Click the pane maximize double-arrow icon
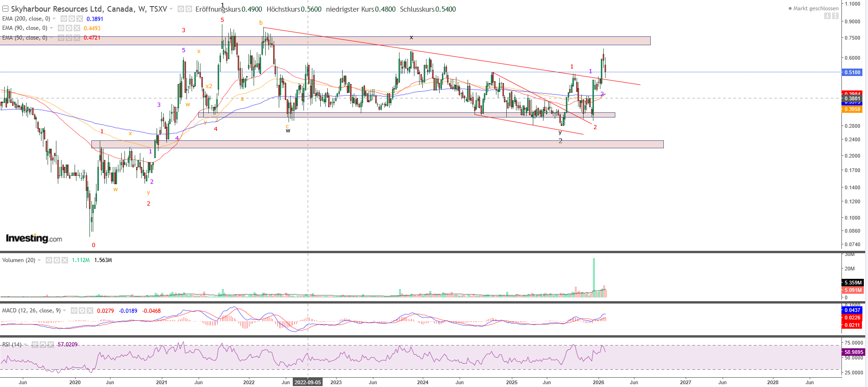The height and width of the screenshot is (387, 868). [835, 16]
